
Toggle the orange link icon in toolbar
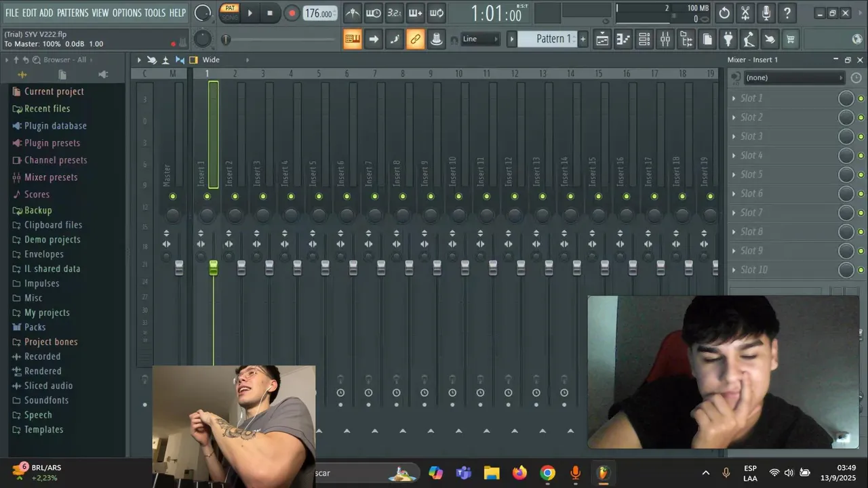415,39
